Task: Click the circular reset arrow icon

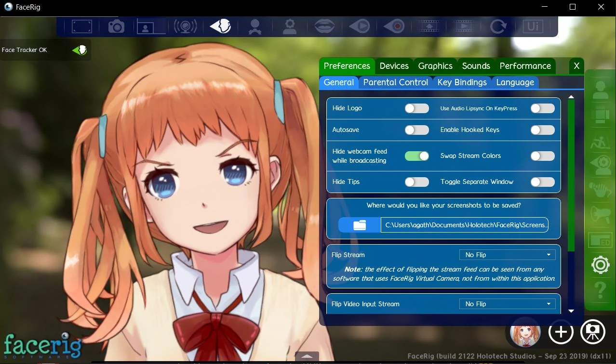Action: coord(498,26)
